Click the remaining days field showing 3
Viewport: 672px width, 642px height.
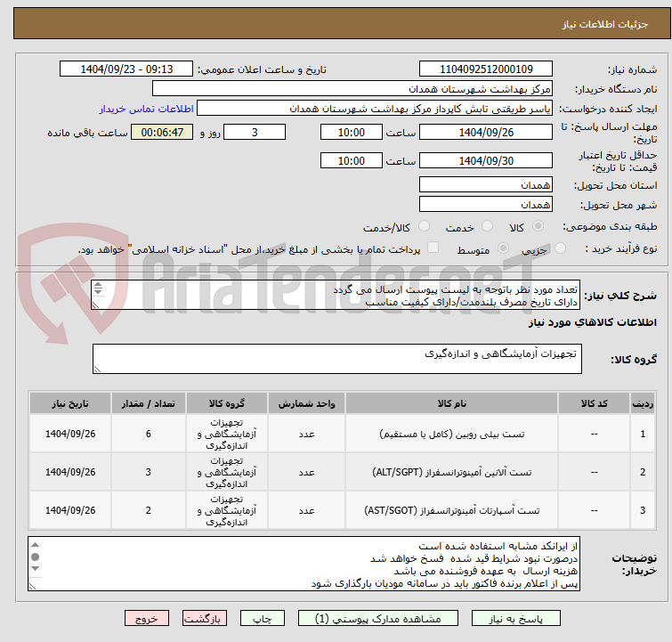[x=255, y=132]
